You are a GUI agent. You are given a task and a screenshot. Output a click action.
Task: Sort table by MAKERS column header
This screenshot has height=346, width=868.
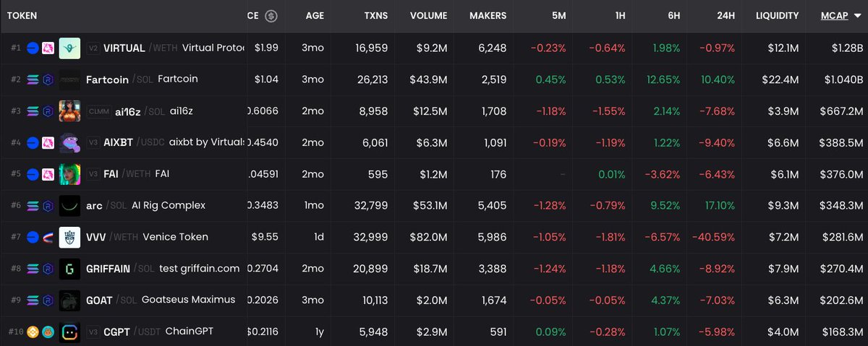pyautogui.click(x=488, y=16)
